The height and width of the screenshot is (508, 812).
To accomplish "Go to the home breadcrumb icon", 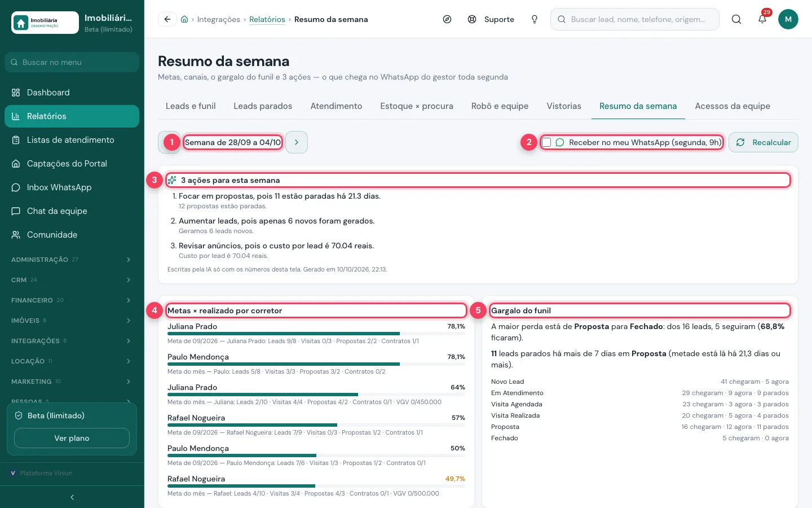I will pyautogui.click(x=184, y=19).
